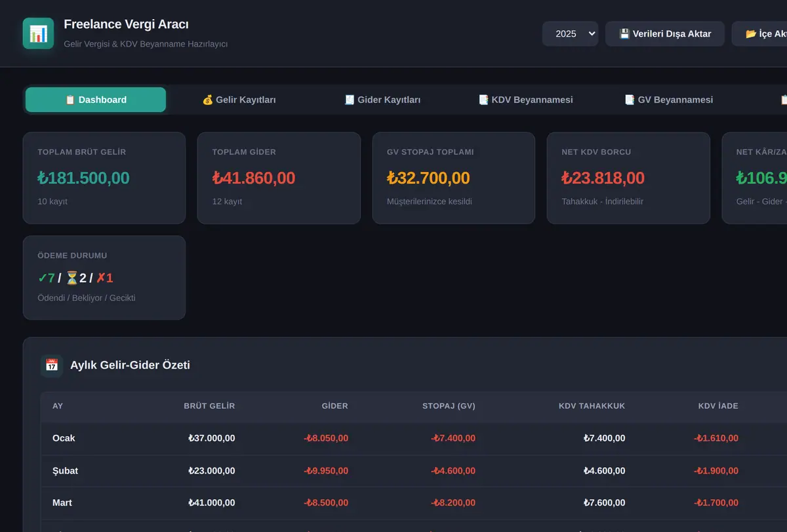This screenshot has height=532, width=787.
Task: Click Şubat expense -₺9.950,00
Action: click(x=326, y=471)
